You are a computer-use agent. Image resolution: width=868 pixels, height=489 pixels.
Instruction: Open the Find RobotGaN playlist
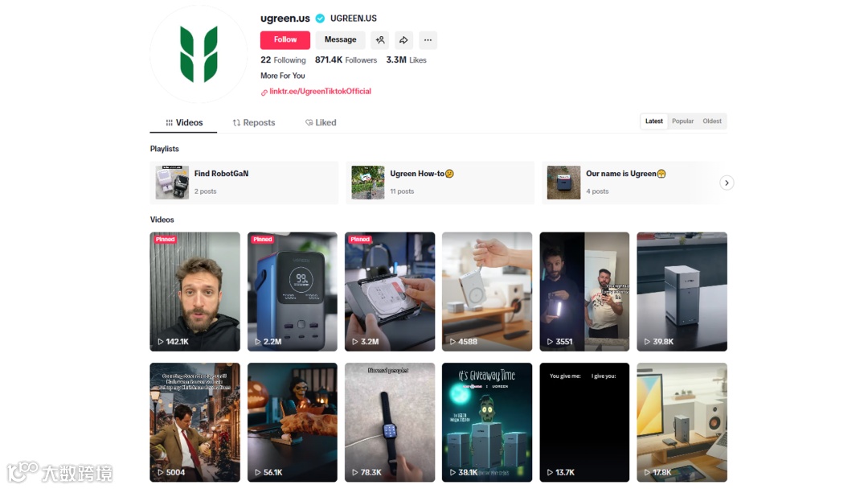[x=244, y=183]
